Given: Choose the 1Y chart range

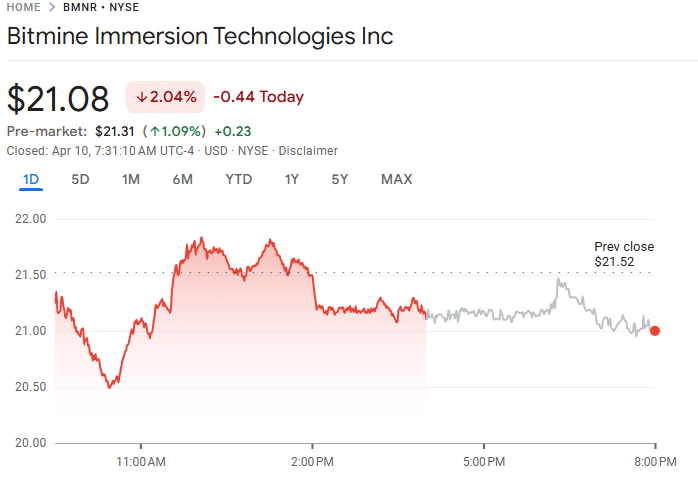Looking at the screenshot, I should coord(292,180).
